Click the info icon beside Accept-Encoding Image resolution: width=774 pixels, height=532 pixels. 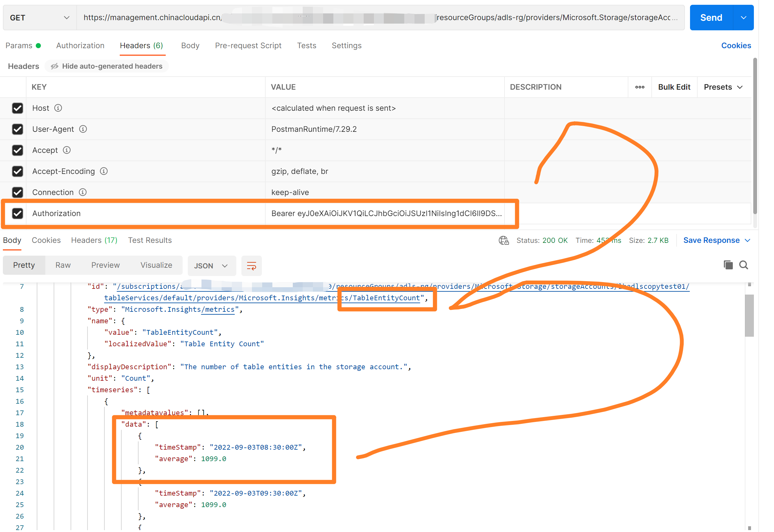(104, 171)
